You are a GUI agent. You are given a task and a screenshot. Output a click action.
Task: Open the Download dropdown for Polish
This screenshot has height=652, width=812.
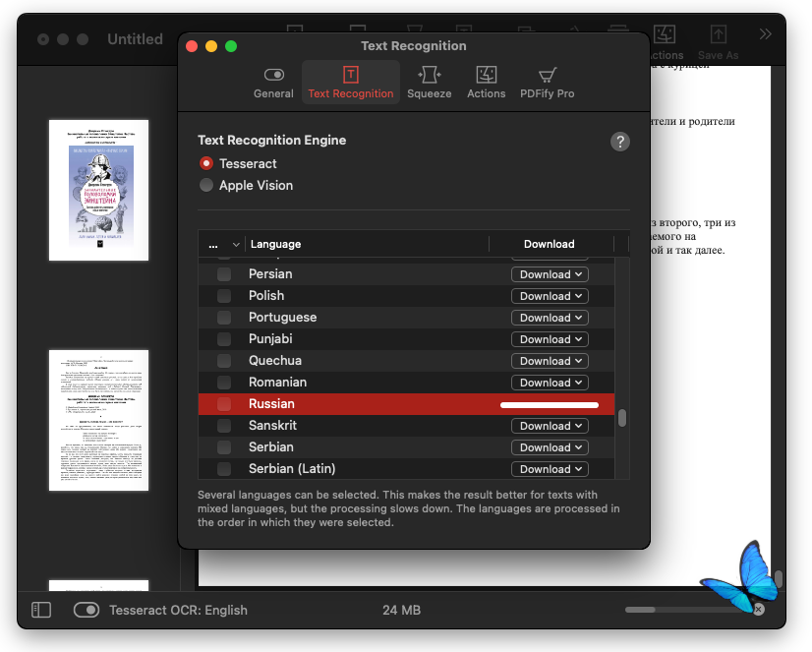tap(550, 296)
